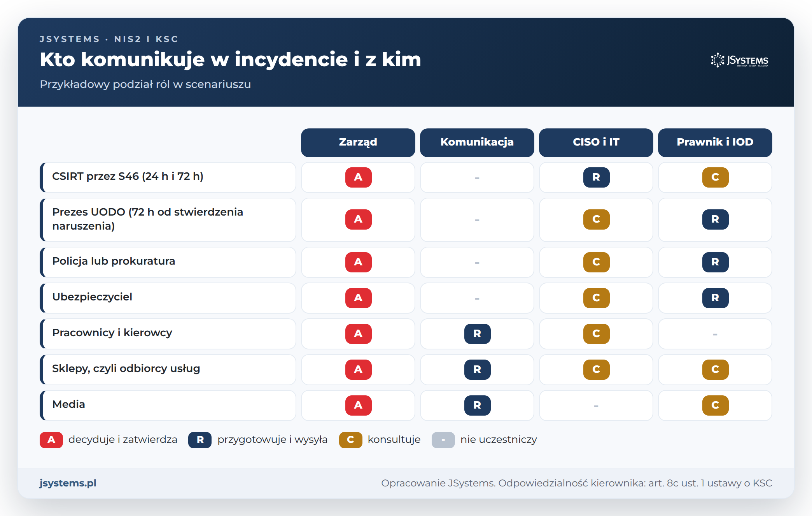Click the Prawnik i IOD C badge in Media row

(715, 405)
